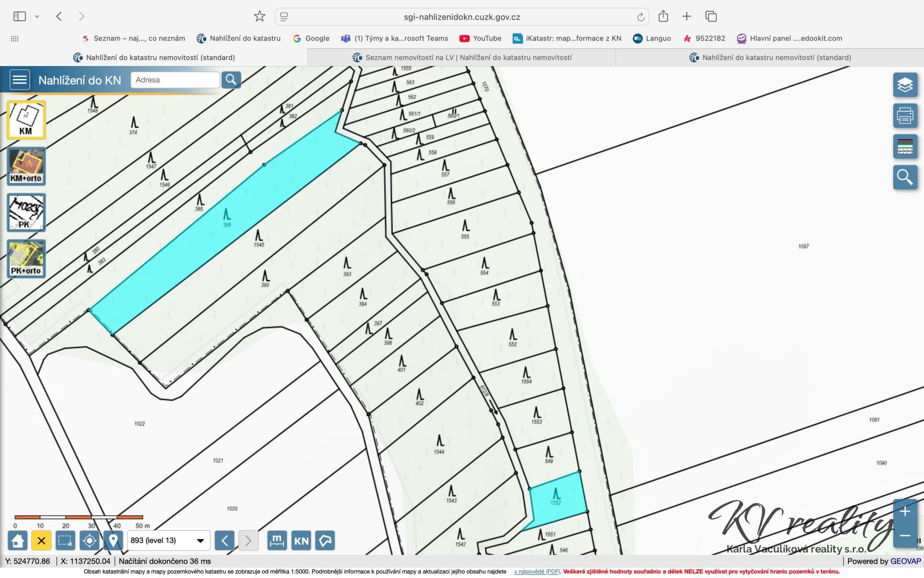The image size is (924, 578).
Task: Switch to PK+orto map mode
Action: pyautogui.click(x=26, y=259)
